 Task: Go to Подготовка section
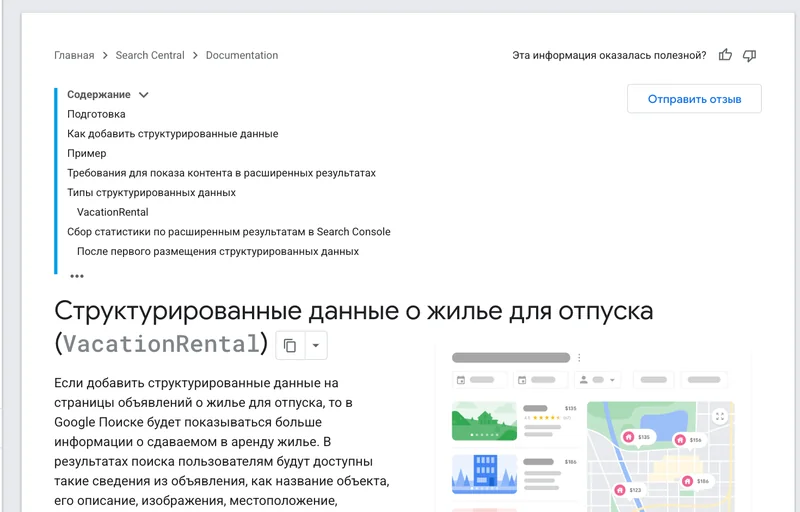[96, 114]
